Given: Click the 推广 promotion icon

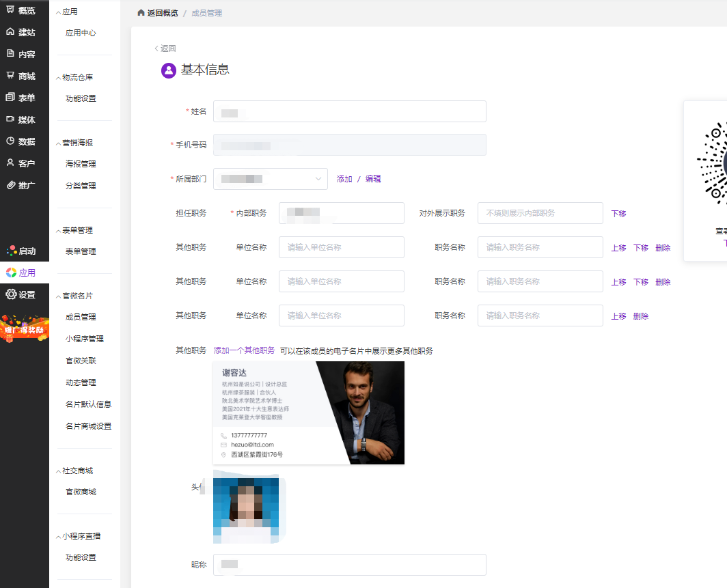Looking at the screenshot, I should (10, 185).
